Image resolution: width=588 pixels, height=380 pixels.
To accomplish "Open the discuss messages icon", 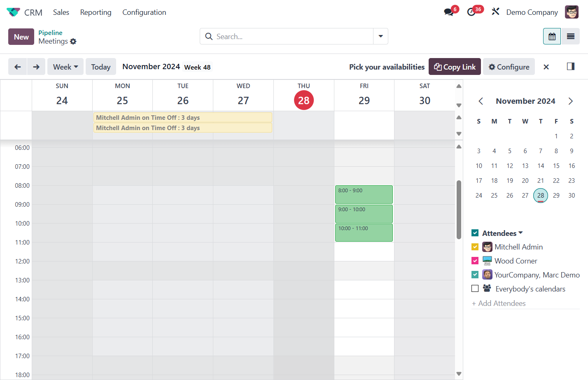I will click(449, 12).
